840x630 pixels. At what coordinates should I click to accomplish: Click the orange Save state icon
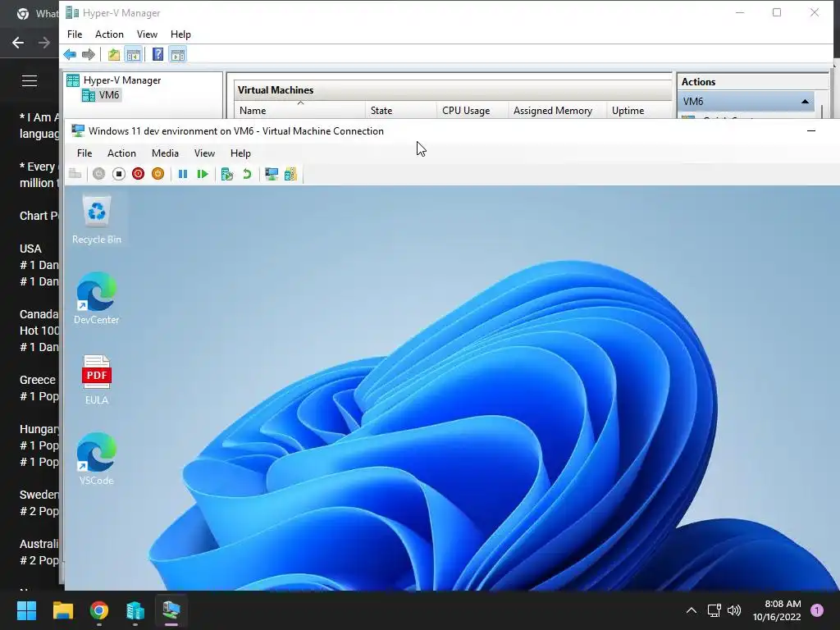(157, 174)
